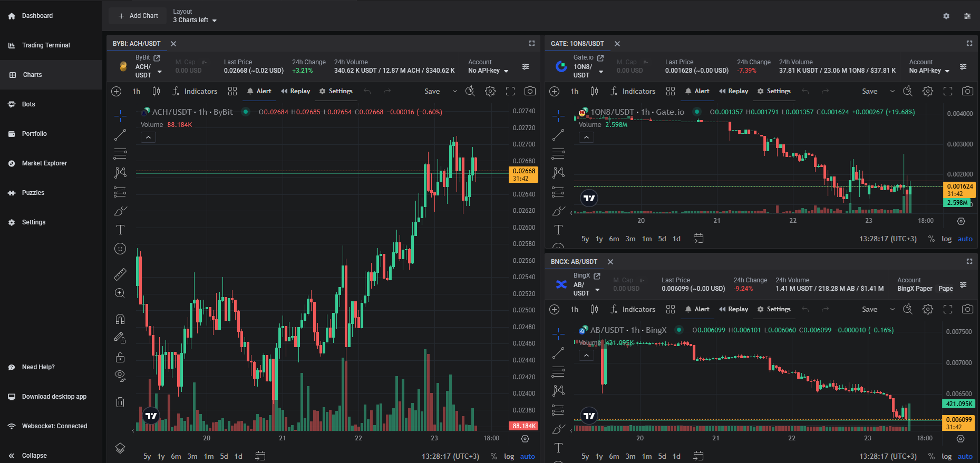
Task: Expand AB/USDT pair selector dropdown
Action: click(597, 290)
